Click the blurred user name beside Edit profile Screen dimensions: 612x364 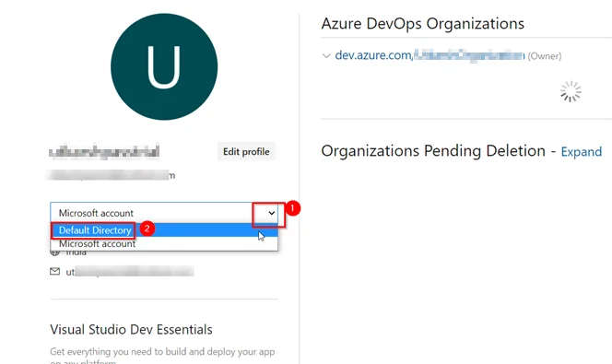point(104,152)
